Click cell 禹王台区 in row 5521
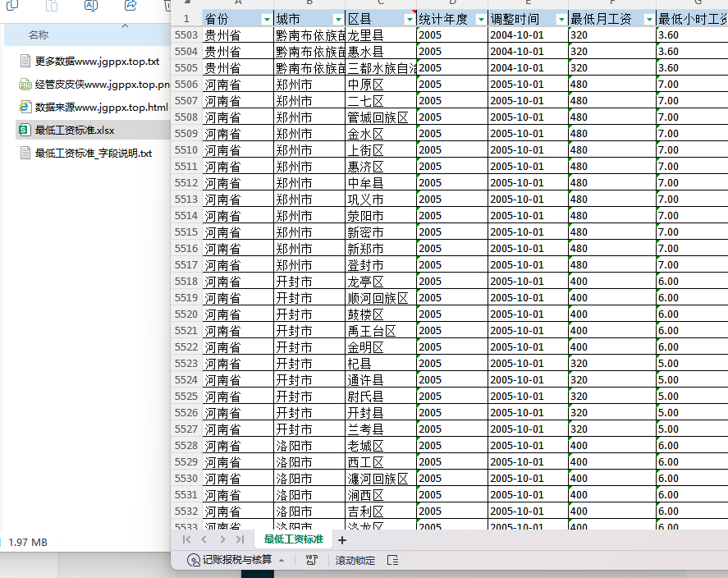Screen dimensions: 728x578 (381, 331)
